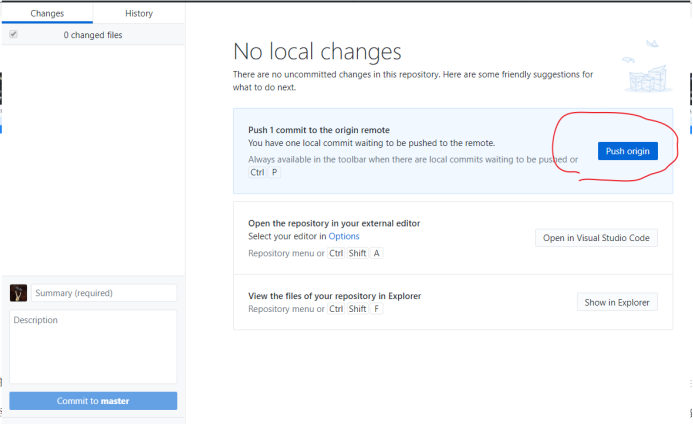Click the 'F' shortcut key hint
This screenshot has width=693, height=425.
[377, 309]
